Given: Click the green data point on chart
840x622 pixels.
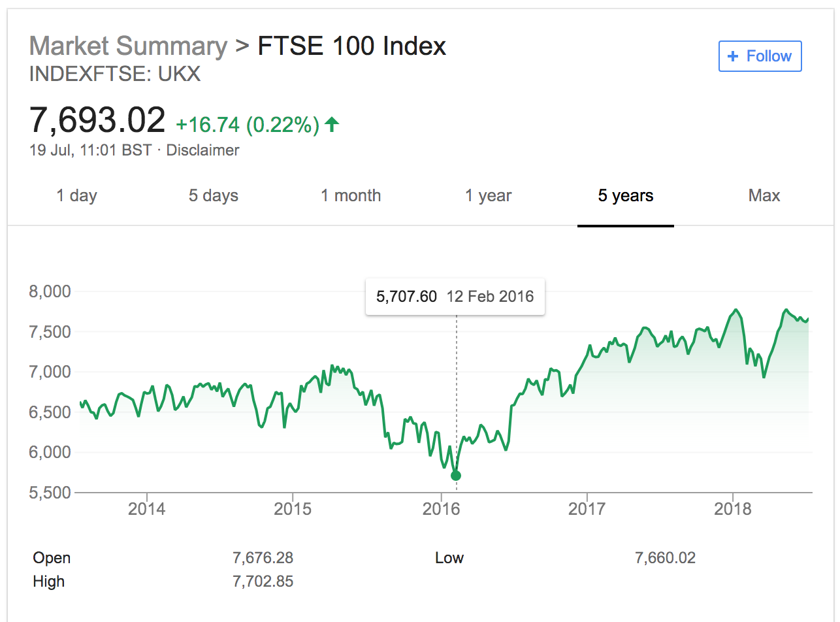Looking at the screenshot, I should (x=456, y=476).
